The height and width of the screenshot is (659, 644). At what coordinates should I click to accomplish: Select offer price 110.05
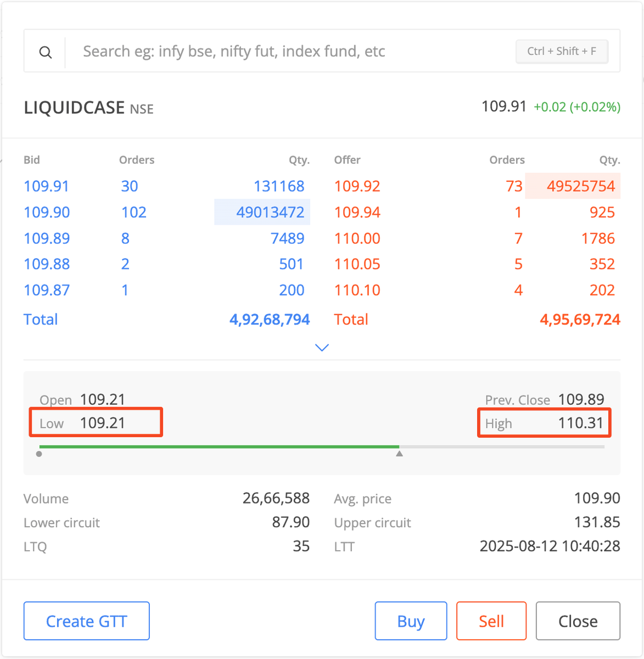click(357, 264)
